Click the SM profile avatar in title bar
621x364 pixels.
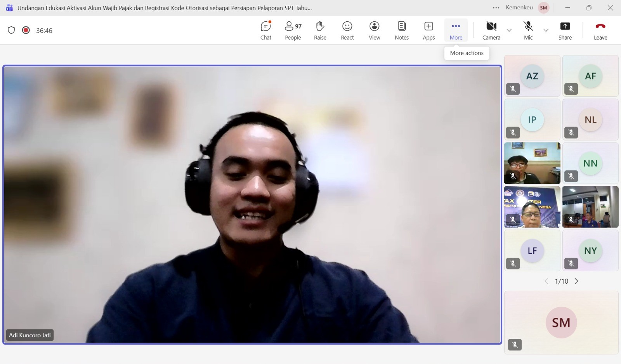543,8
